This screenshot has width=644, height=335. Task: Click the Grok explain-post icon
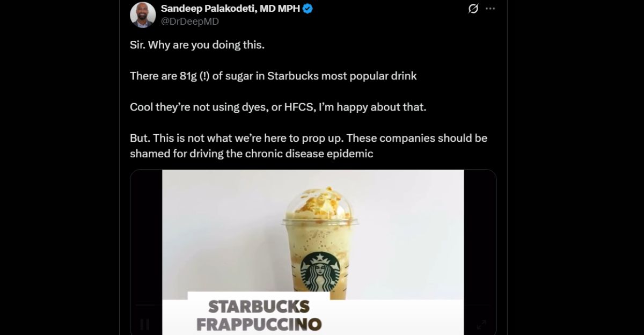pos(473,9)
